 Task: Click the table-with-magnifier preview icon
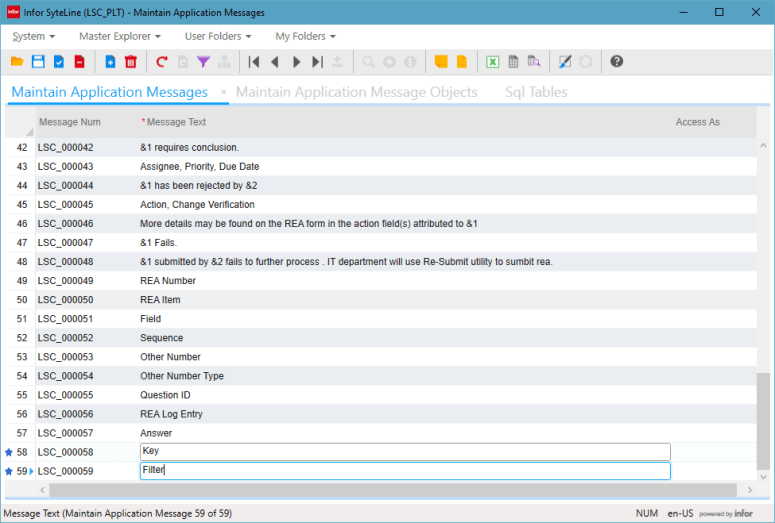(534, 62)
